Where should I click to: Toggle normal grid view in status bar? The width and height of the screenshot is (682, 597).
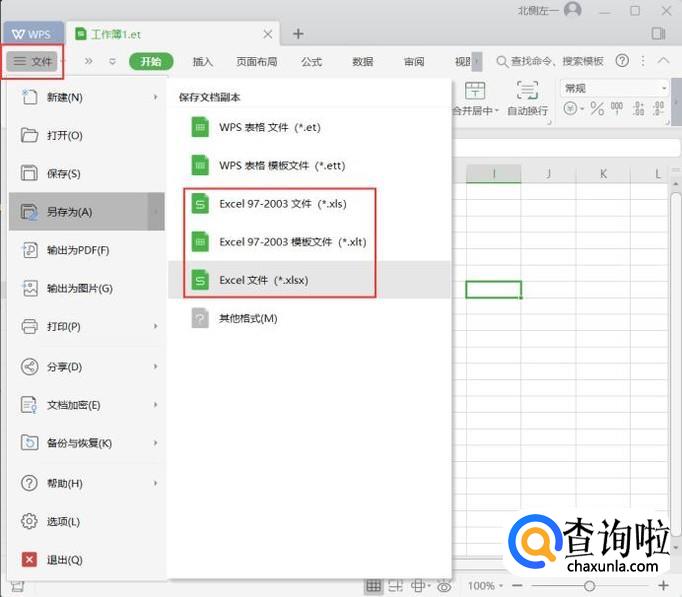[x=373, y=585]
